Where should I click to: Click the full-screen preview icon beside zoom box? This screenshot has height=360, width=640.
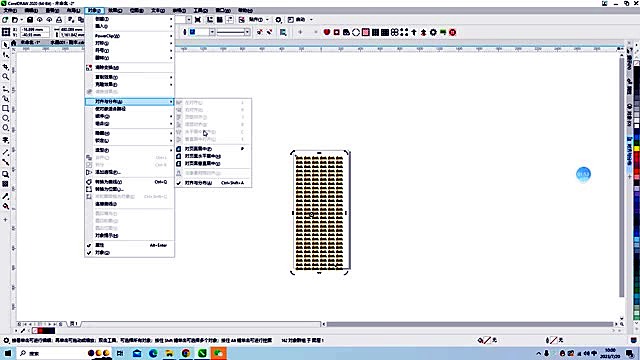(x=198, y=20)
